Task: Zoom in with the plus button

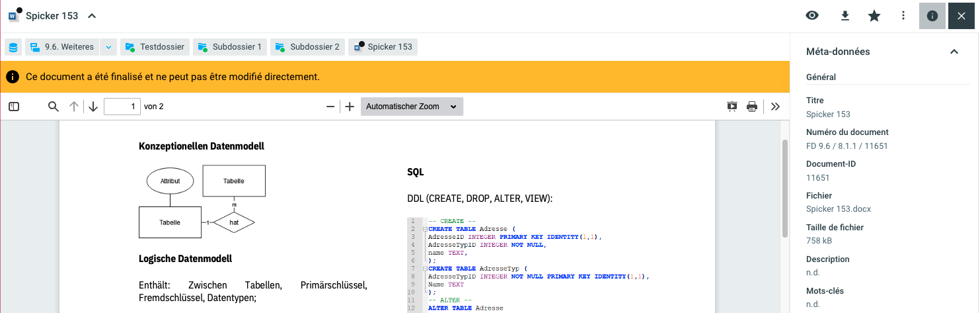Action: 350,107
